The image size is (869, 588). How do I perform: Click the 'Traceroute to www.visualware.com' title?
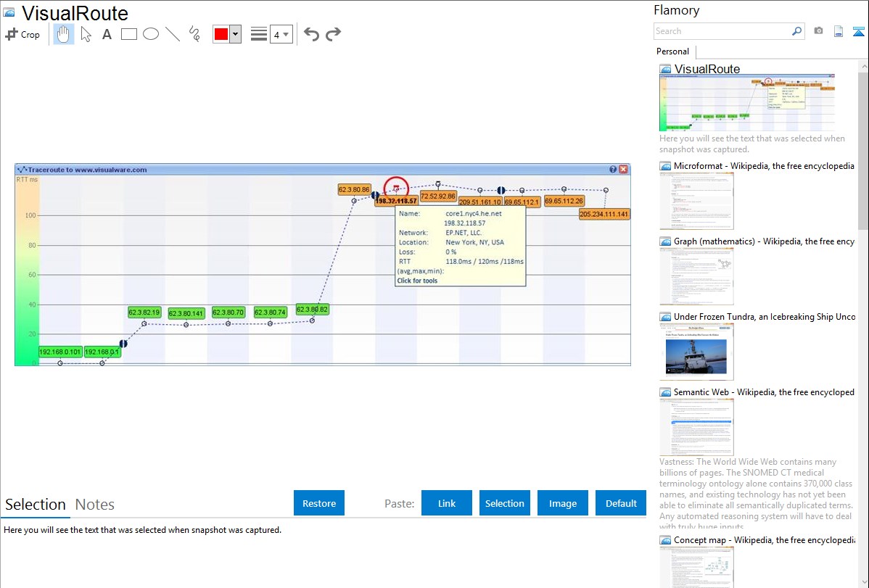pyautogui.click(x=87, y=170)
